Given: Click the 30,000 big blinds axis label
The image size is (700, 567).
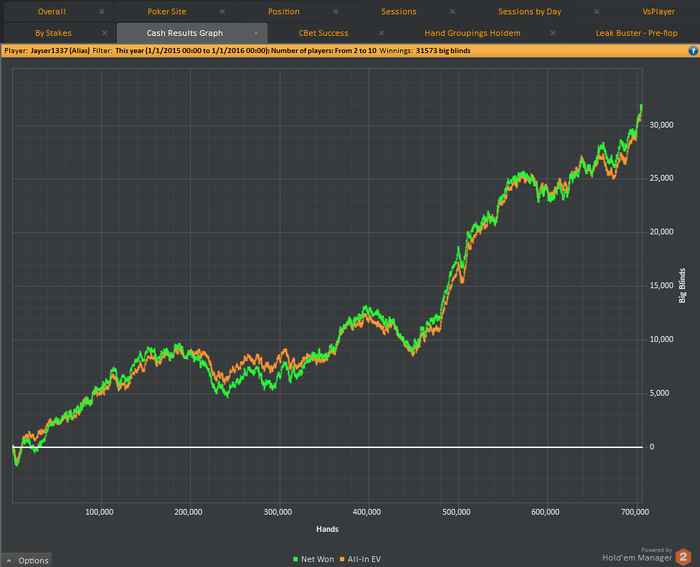Looking at the screenshot, I should [x=661, y=125].
